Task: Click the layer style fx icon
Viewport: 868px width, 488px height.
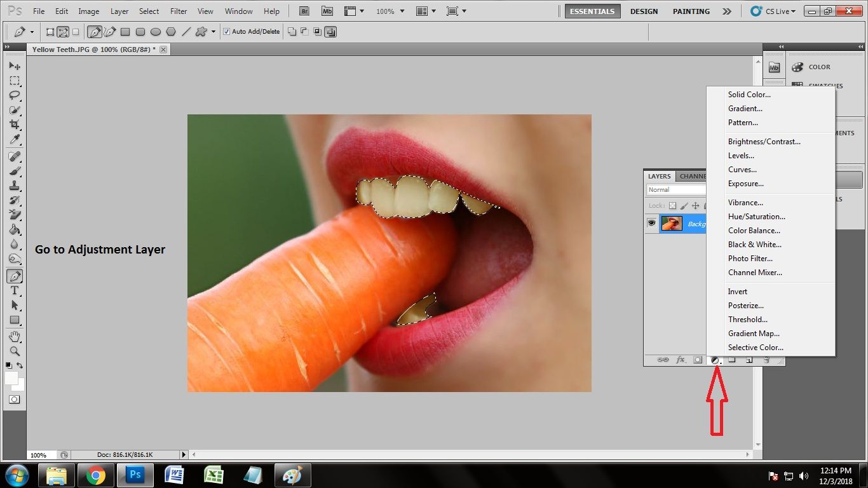Action: pos(681,360)
